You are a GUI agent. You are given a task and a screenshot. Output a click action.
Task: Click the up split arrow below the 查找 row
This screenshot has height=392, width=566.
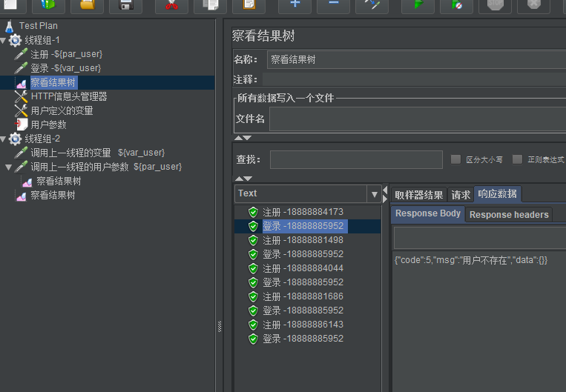(x=239, y=179)
